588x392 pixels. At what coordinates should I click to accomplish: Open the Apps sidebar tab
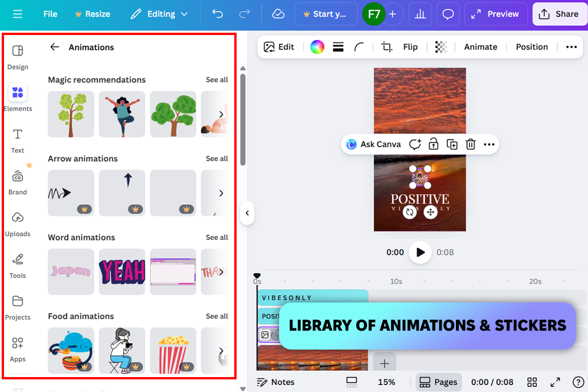18,350
